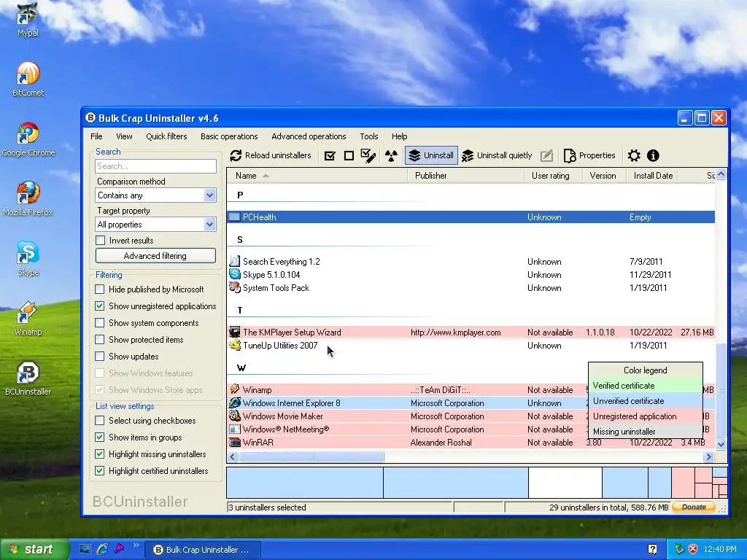The height and width of the screenshot is (560, 747).
Task: Click Unverified certificate blue legend swatch
Action: pos(646,401)
